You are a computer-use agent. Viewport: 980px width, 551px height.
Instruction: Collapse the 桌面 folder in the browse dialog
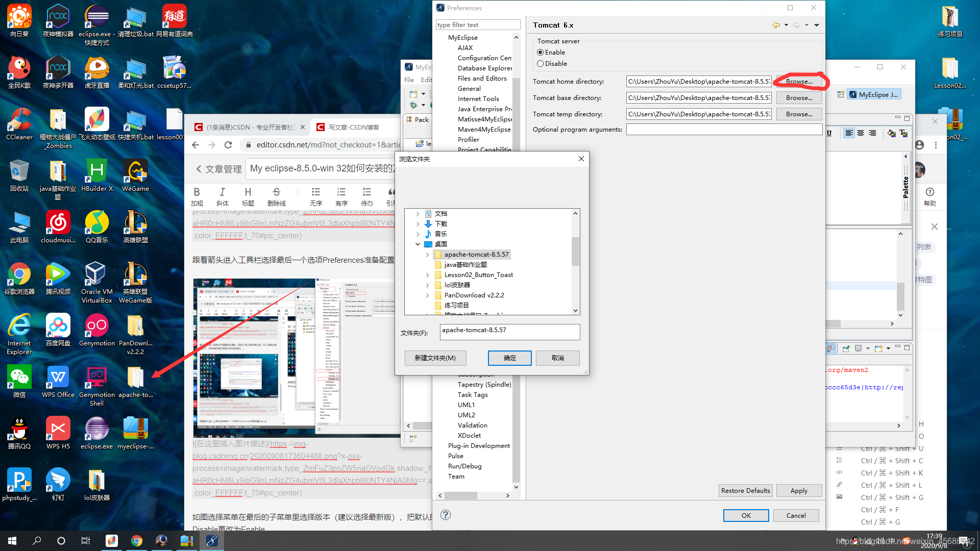pyautogui.click(x=418, y=244)
